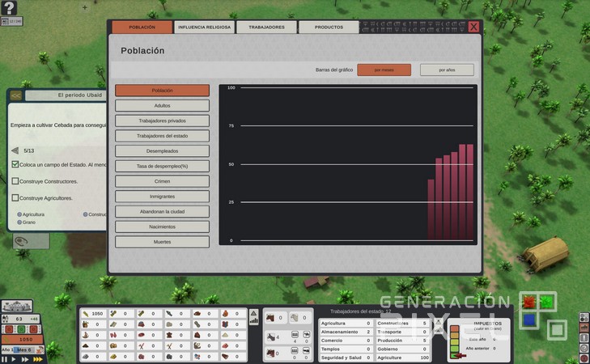This screenshot has height=364, width=590.
Task: Set the fastest triple-arrow yellow speed
Action: pos(37,359)
